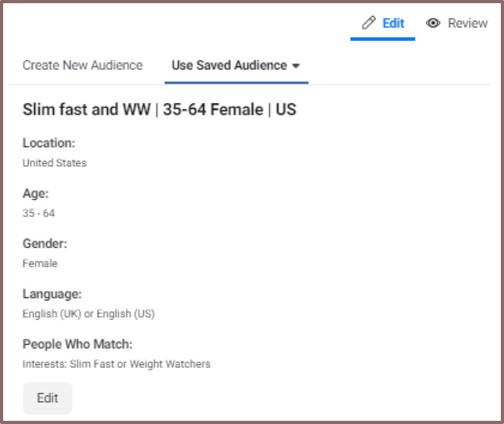Click the 'United States' location value

(x=54, y=163)
